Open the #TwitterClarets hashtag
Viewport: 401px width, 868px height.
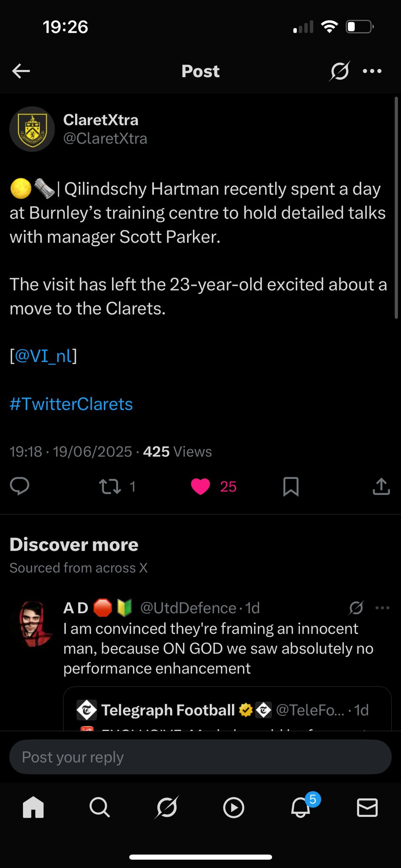71,404
